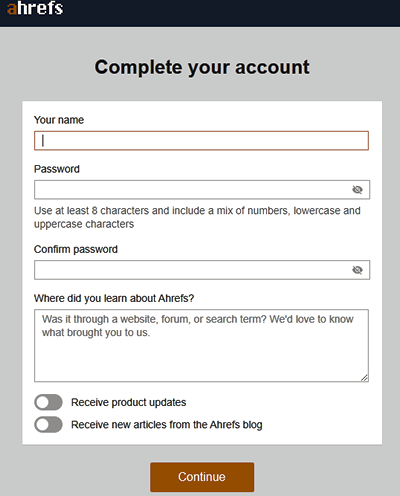The height and width of the screenshot is (496, 400).
Task: Toggle Ahrefs blog articles subscription switch
Action: (48, 425)
